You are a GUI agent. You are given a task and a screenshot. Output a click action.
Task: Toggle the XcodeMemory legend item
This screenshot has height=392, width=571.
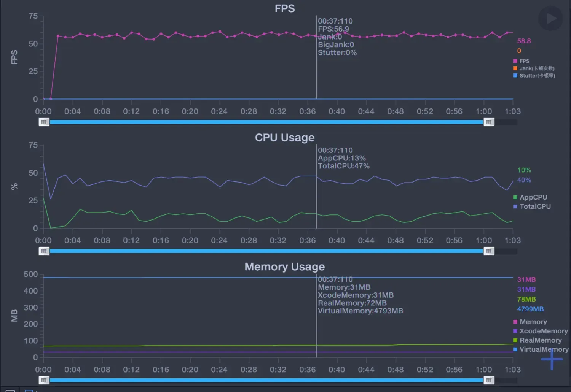pos(540,331)
